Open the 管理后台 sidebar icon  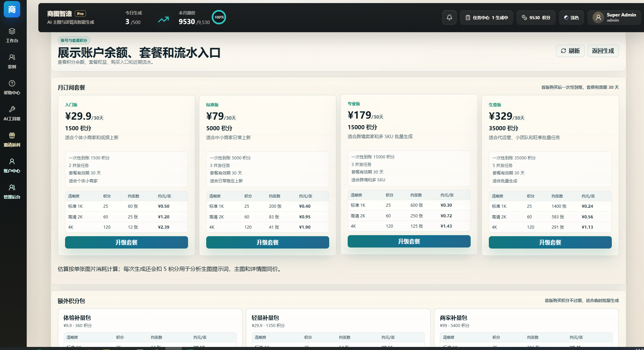12,188
